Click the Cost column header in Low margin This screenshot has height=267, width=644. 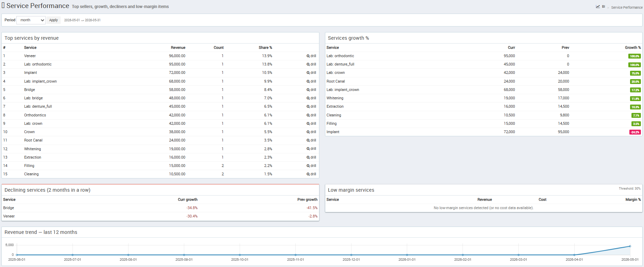543,199
